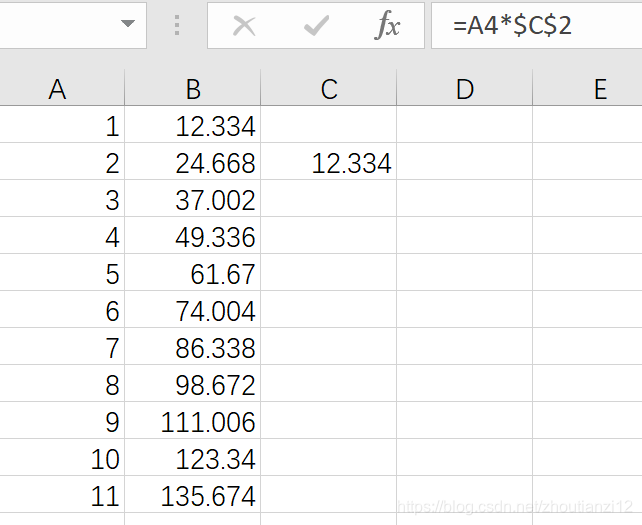642x525 pixels.
Task: Select cell in column A containing 9
Action: coord(62,420)
